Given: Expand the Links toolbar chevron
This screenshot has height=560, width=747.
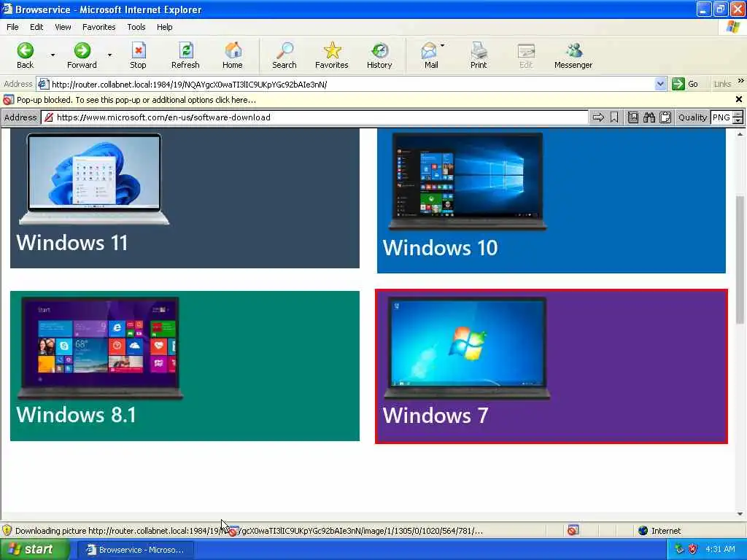Looking at the screenshot, I should (x=741, y=81).
